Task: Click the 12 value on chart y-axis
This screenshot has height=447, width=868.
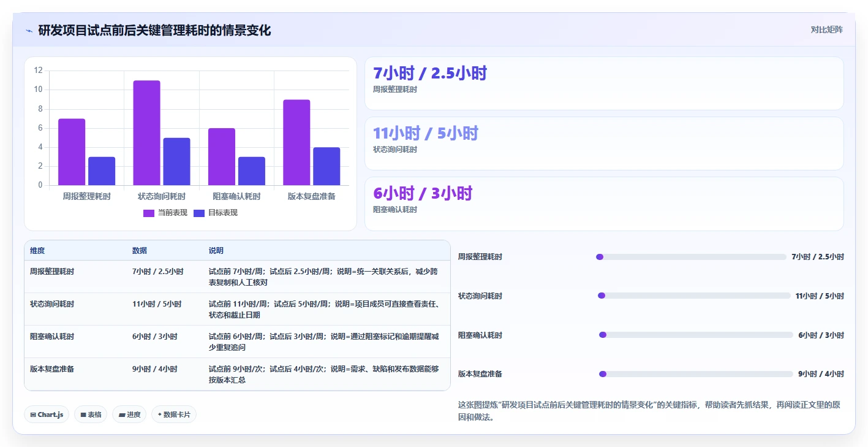Action: pos(38,71)
